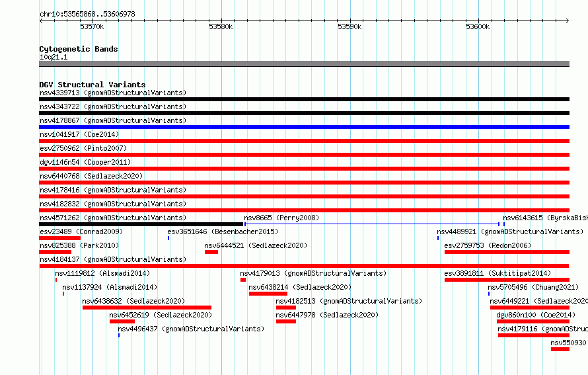
Task: Click the nsv4571262 variant label
Action: tap(113, 218)
